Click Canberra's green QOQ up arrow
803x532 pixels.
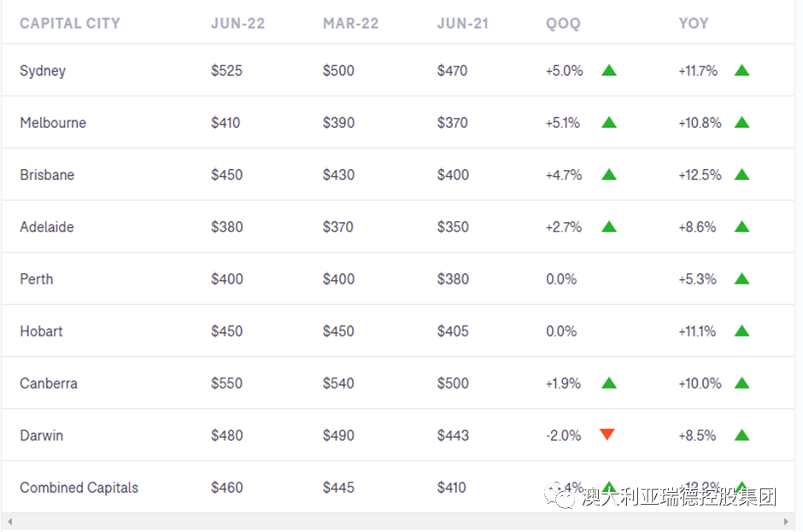click(608, 383)
